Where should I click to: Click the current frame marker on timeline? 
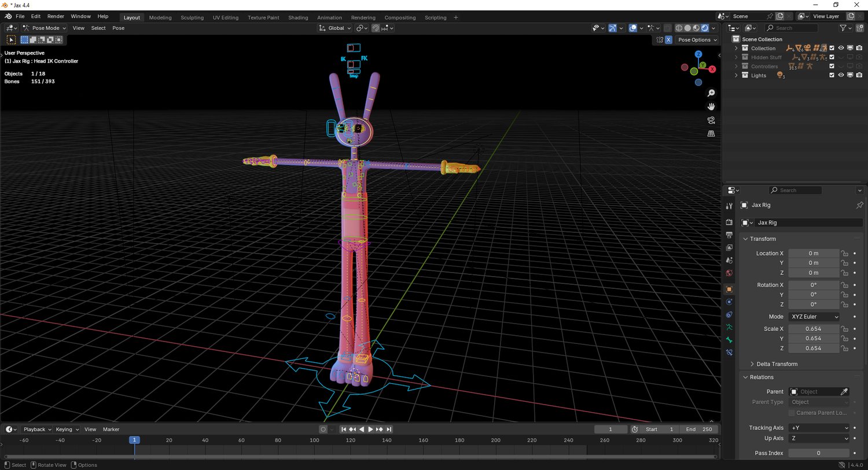click(x=134, y=440)
